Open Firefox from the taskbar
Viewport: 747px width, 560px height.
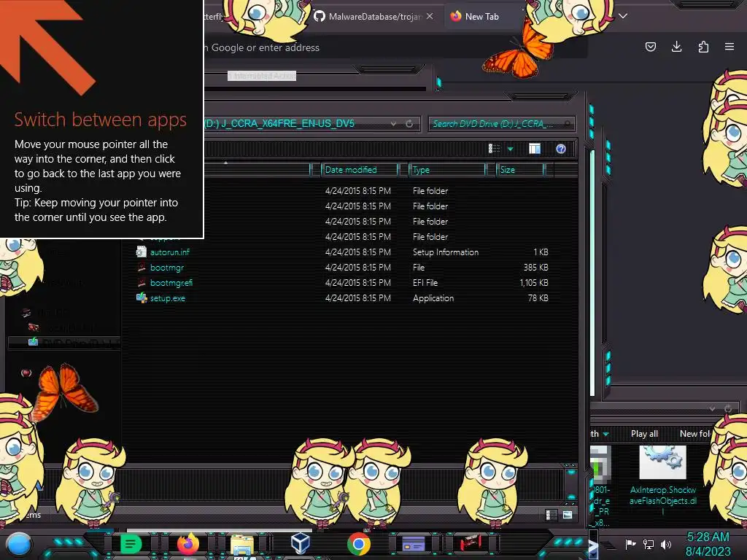pyautogui.click(x=188, y=543)
